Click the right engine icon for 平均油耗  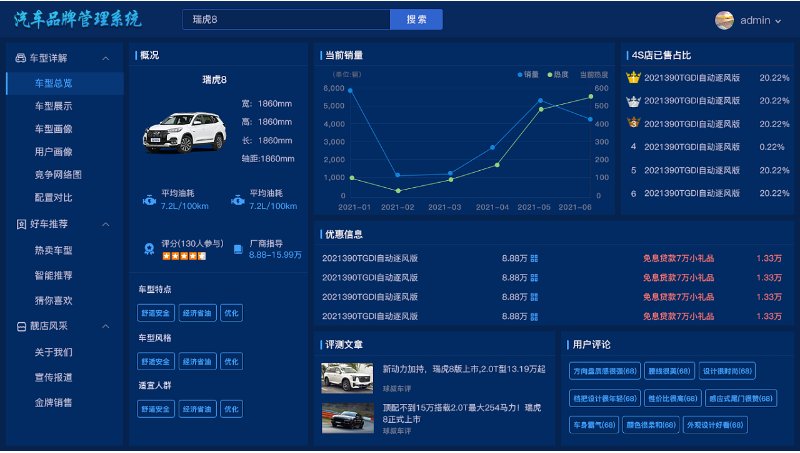[x=237, y=200]
